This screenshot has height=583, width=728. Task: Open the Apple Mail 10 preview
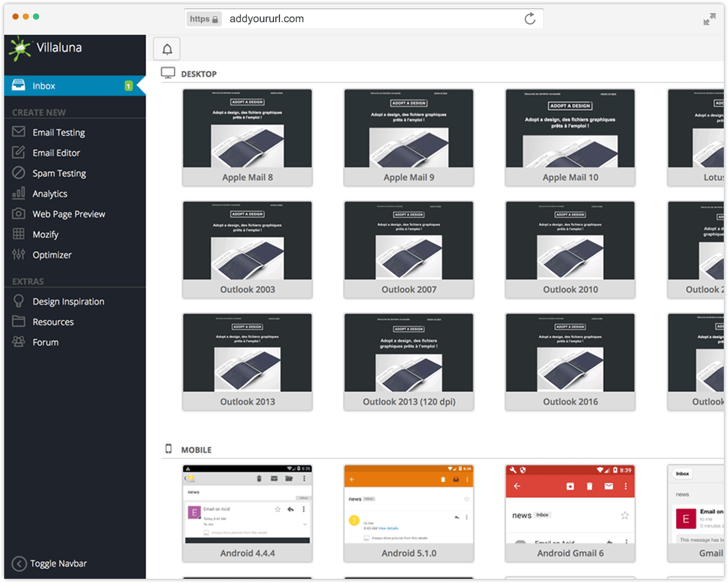click(570, 138)
